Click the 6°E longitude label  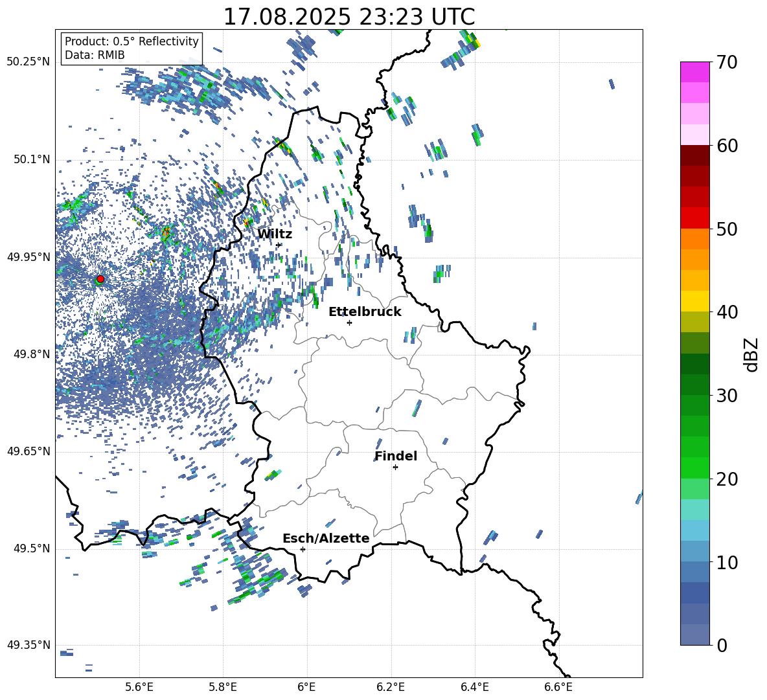(x=306, y=688)
